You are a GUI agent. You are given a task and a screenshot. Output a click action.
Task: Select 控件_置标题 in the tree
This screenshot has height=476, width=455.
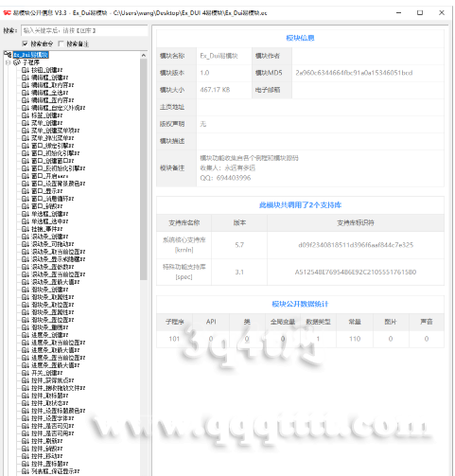click(50, 464)
